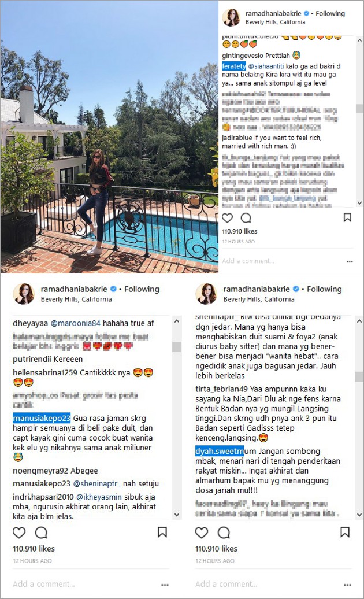Screen dimensions: 364x599
Task: Bookmark the post in top-right panel
Action: tap(347, 217)
